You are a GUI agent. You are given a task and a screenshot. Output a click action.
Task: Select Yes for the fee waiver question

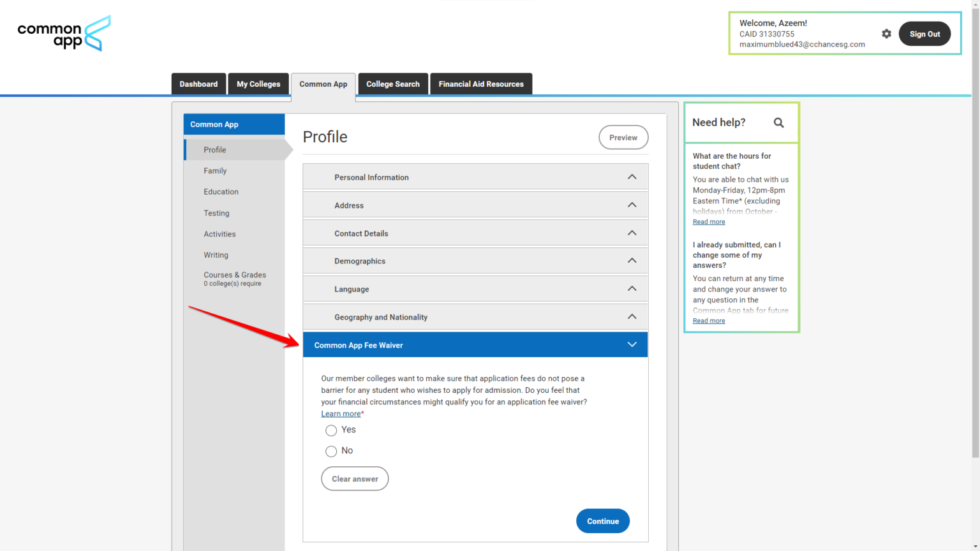coord(331,430)
